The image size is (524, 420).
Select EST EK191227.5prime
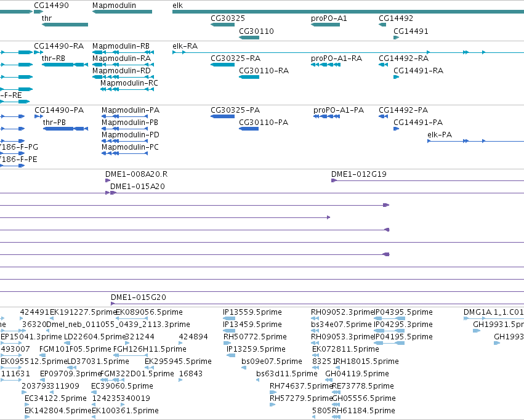[83, 312]
